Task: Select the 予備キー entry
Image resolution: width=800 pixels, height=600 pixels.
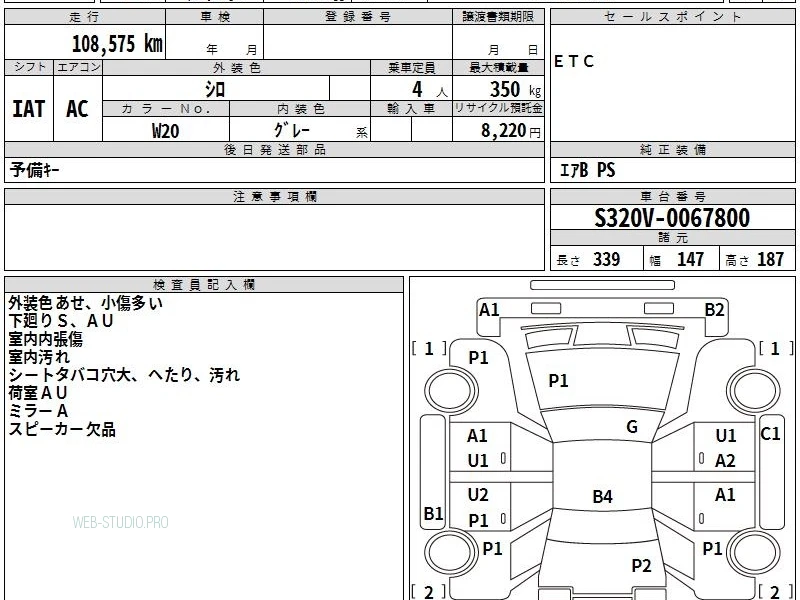Action: pos(34,170)
